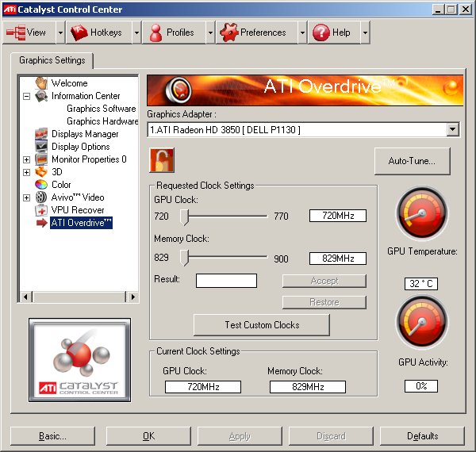The image size is (476, 452).
Task: Click the ATI logo in title bar
Action: point(10,9)
